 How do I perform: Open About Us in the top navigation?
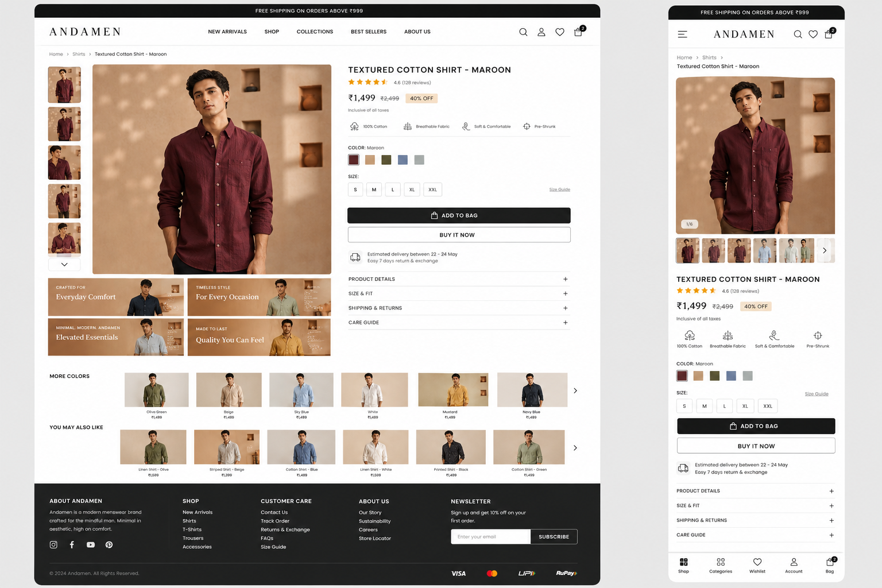(x=417, y=32)
